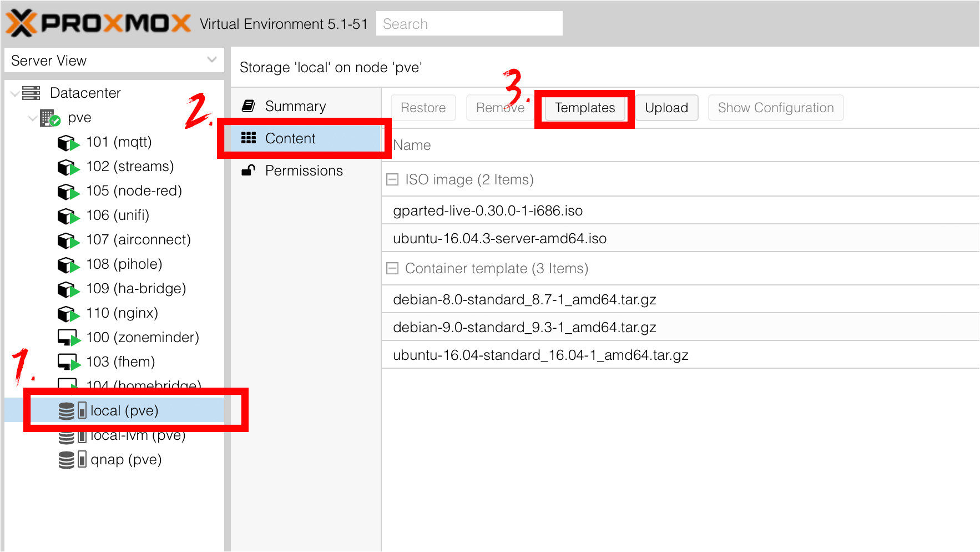Select ubuntu-16.04.3-server-amd64.iso row
The width and height of the screenshot is (980, 552).
click(x=499, y=238)
